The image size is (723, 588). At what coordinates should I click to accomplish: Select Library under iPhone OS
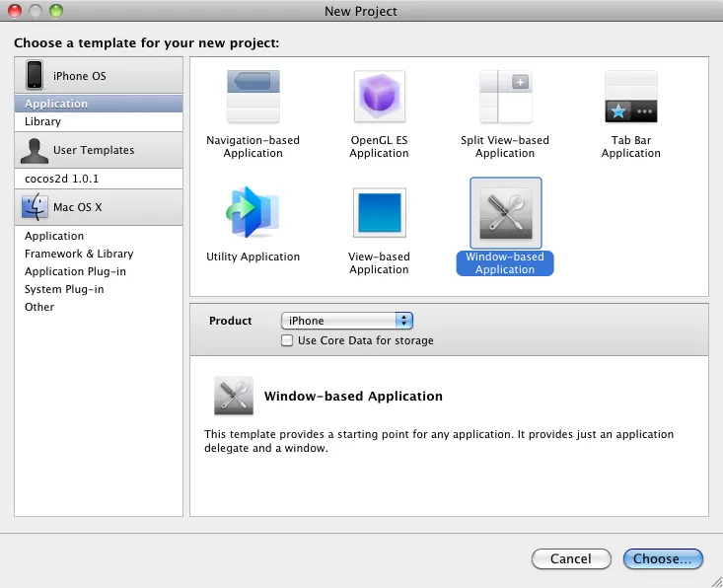(x=99, y=121)
